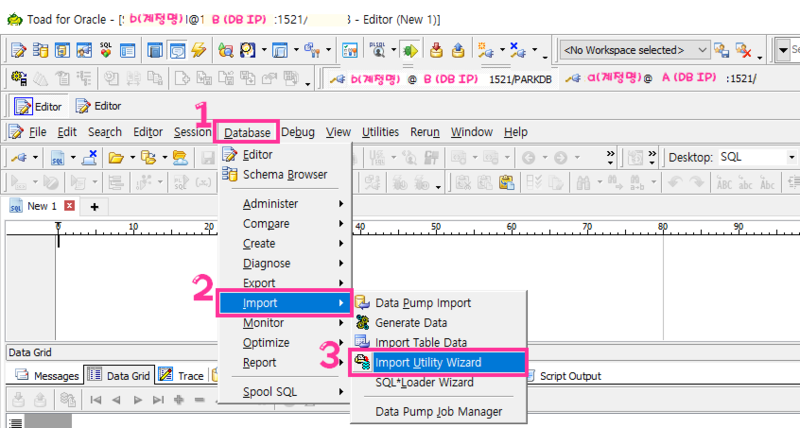Expand the Diagnose submenu
Image resolution: width=800 pixels, height=428 pixels.
coord(286,263)
